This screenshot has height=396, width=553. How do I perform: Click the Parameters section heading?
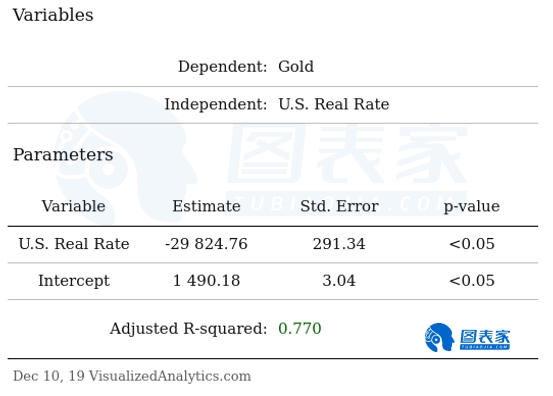63,155
